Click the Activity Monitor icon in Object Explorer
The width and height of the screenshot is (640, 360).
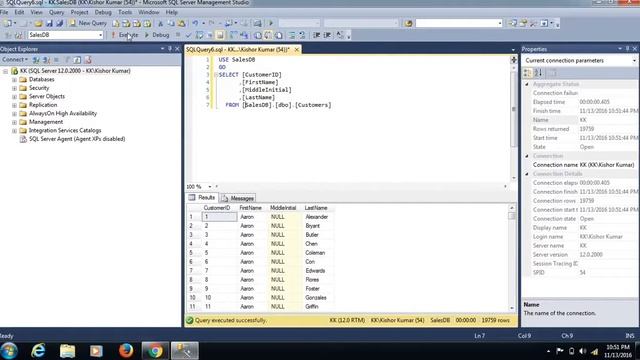88,60
